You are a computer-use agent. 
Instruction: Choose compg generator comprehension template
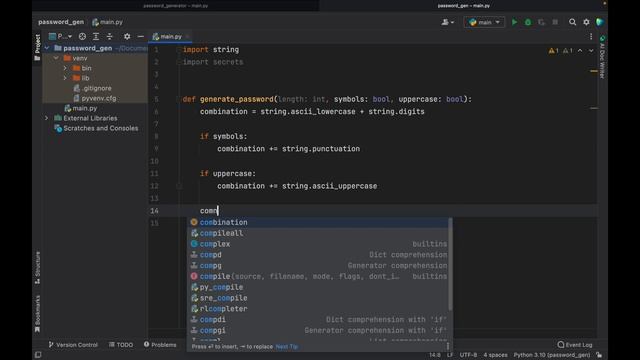[x=318, y=266]
